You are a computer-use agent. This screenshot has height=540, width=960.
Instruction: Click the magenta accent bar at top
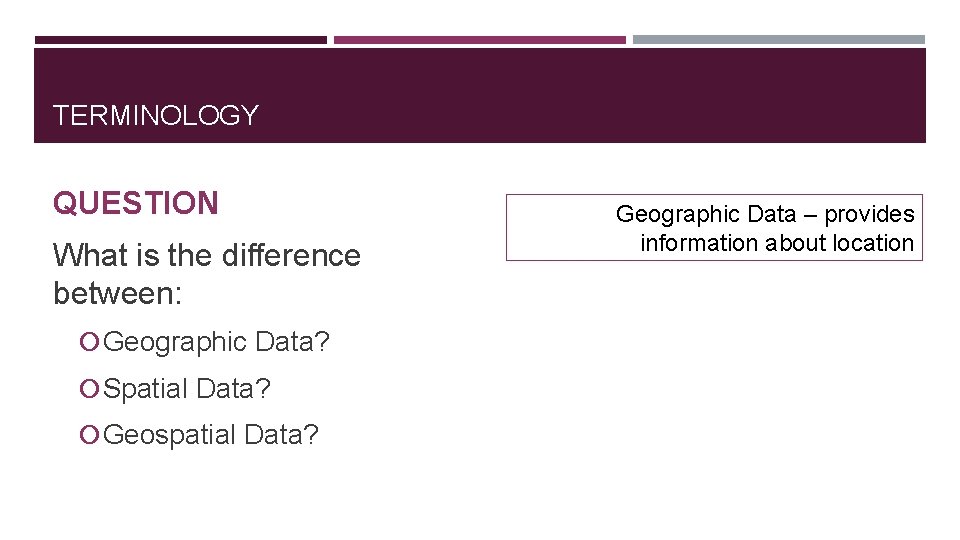479,40
